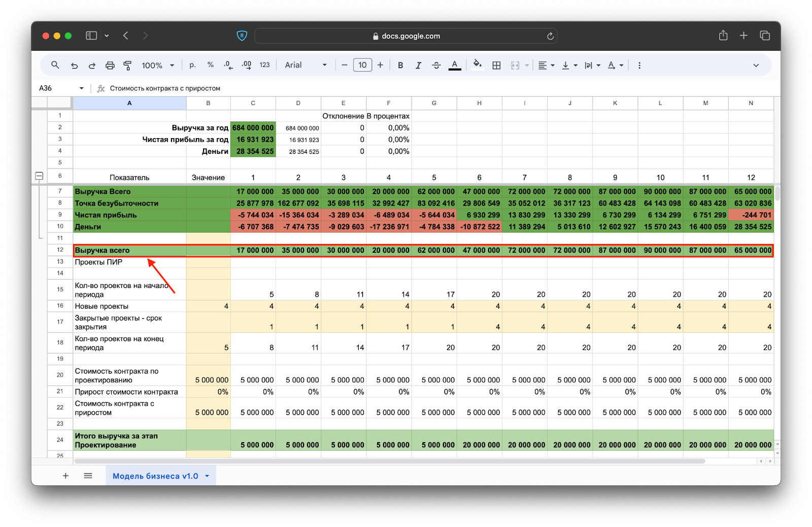Open Safari share icon
Screen dimensions: 812x527
(x=723, y=36)
